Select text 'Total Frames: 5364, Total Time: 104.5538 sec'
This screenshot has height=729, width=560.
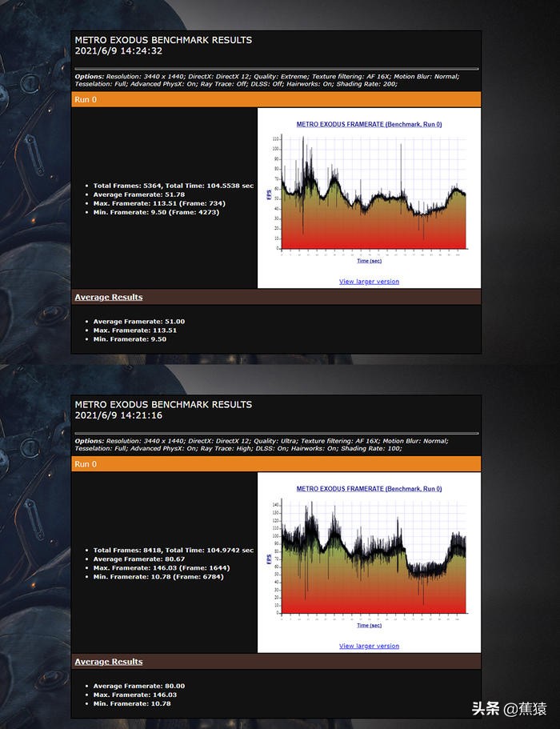click(x=174, y=186)
